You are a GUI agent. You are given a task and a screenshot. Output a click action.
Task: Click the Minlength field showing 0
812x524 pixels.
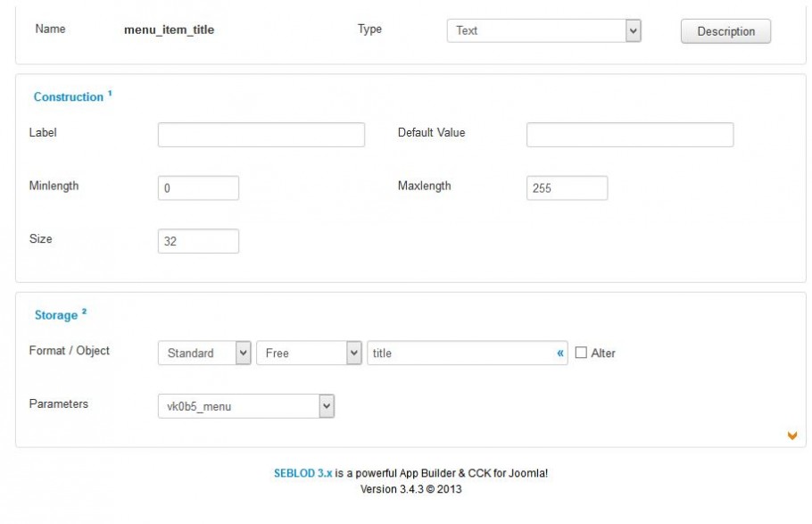198,188
